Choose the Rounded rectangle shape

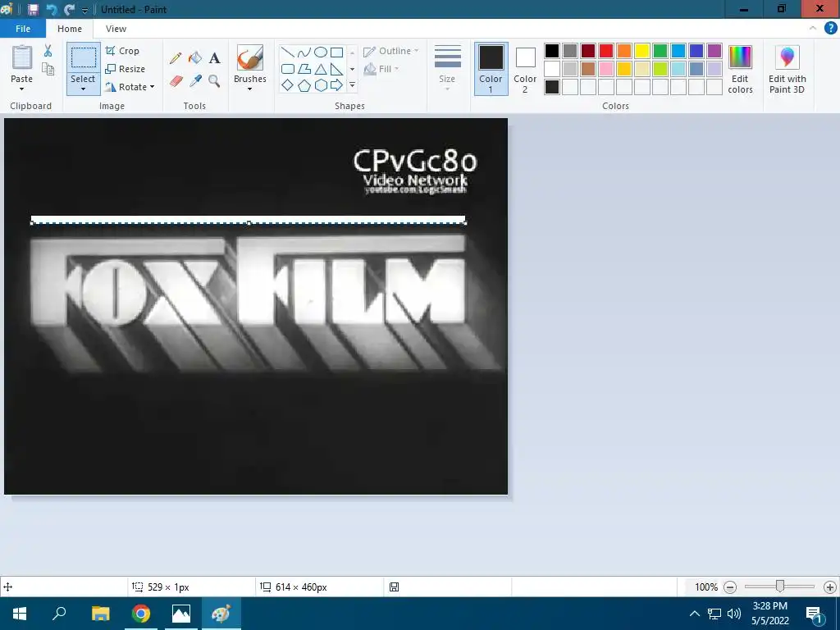point(288,69)
